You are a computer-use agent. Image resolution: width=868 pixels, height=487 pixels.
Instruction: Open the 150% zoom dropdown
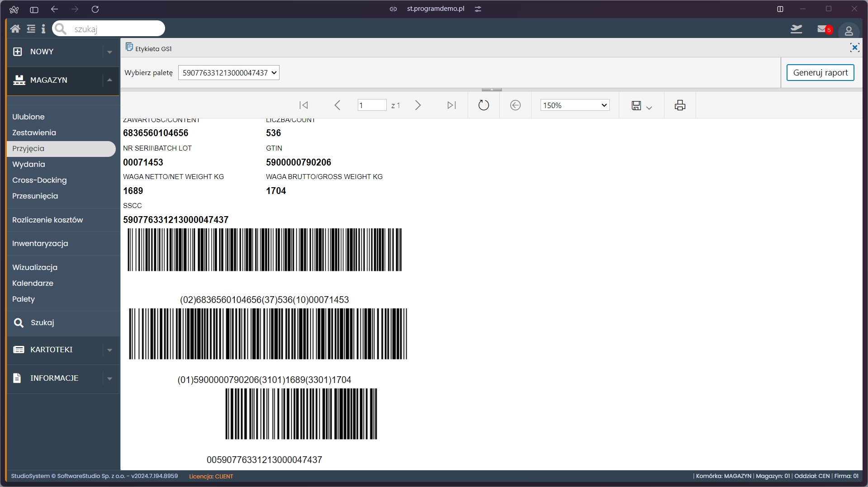coord(575,105)
